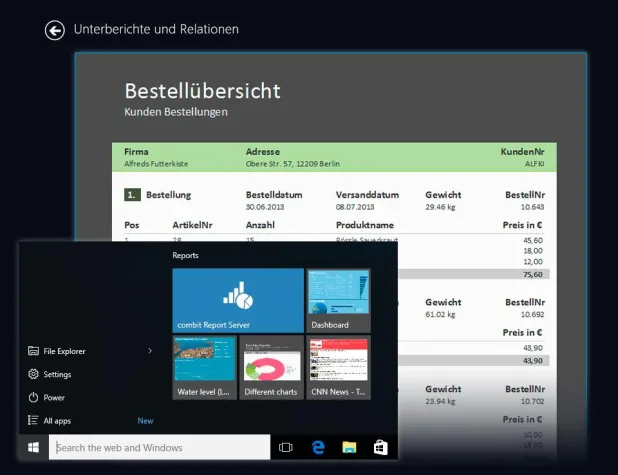Viewport: 618px width, 475px height.
Task: Open File Explorer from the taskbar
Action: [349, 447]
